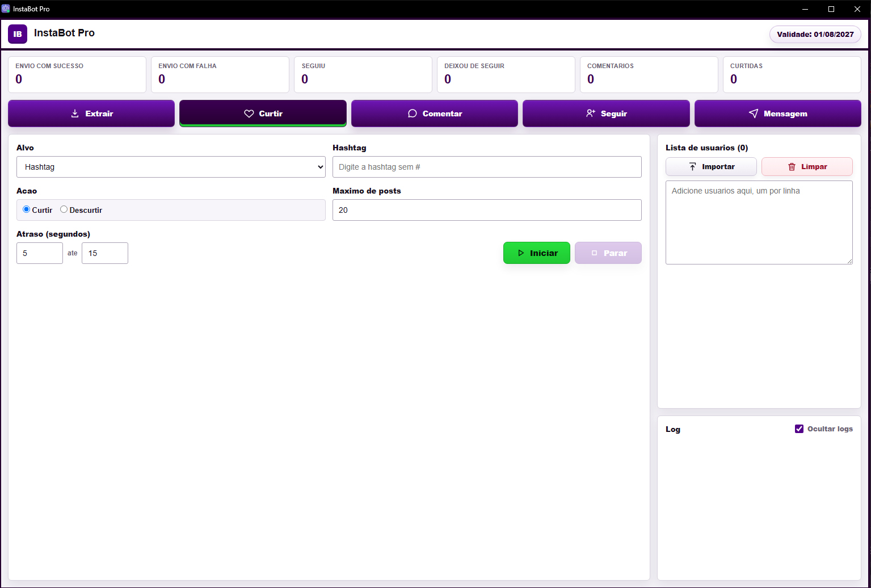Click the Atraso (segundos) label
The height and width of the screenshot is (588, 871).
tap(53, 234)
